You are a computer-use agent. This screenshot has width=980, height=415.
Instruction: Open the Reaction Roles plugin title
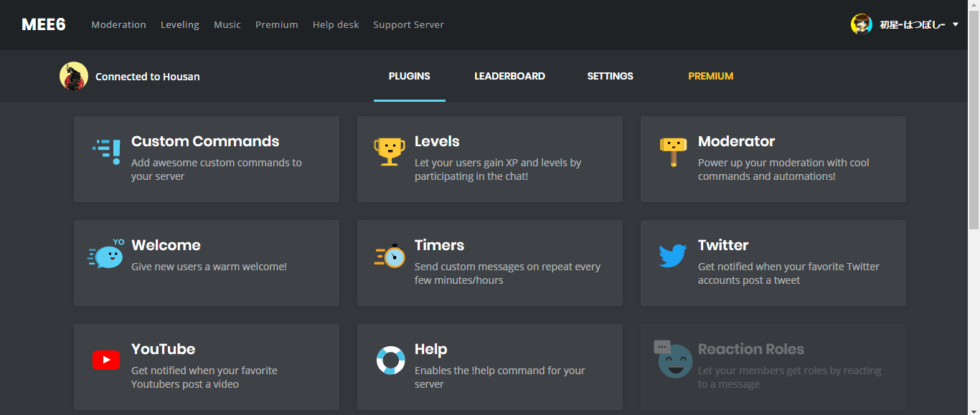click(751, 349)
